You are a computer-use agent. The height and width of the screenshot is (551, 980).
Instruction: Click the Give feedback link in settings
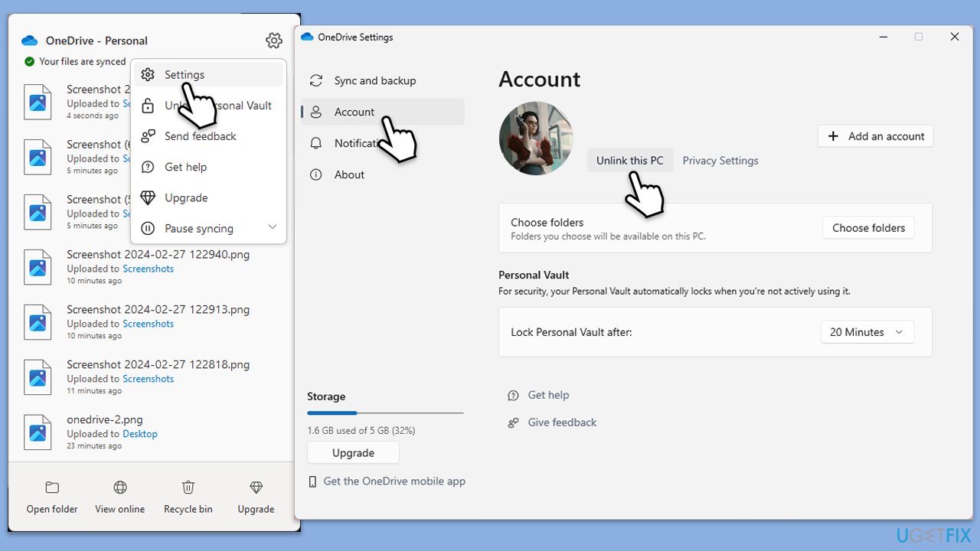tap(562, 422)
